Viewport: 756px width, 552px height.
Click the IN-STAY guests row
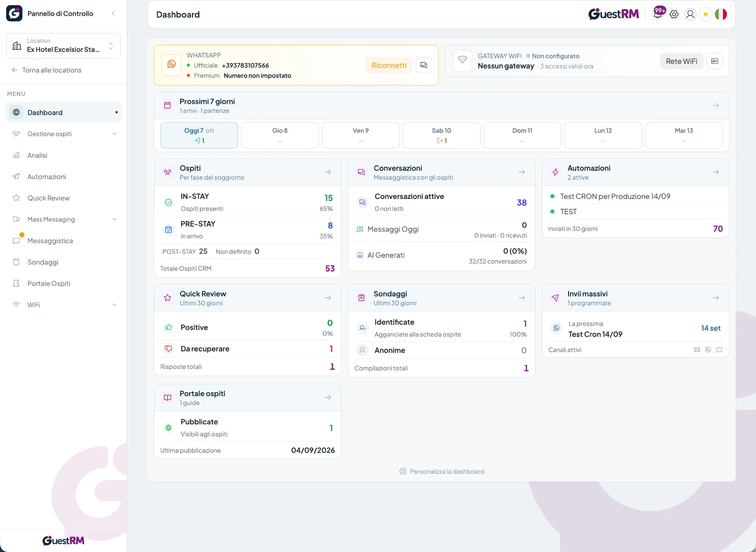248,202
